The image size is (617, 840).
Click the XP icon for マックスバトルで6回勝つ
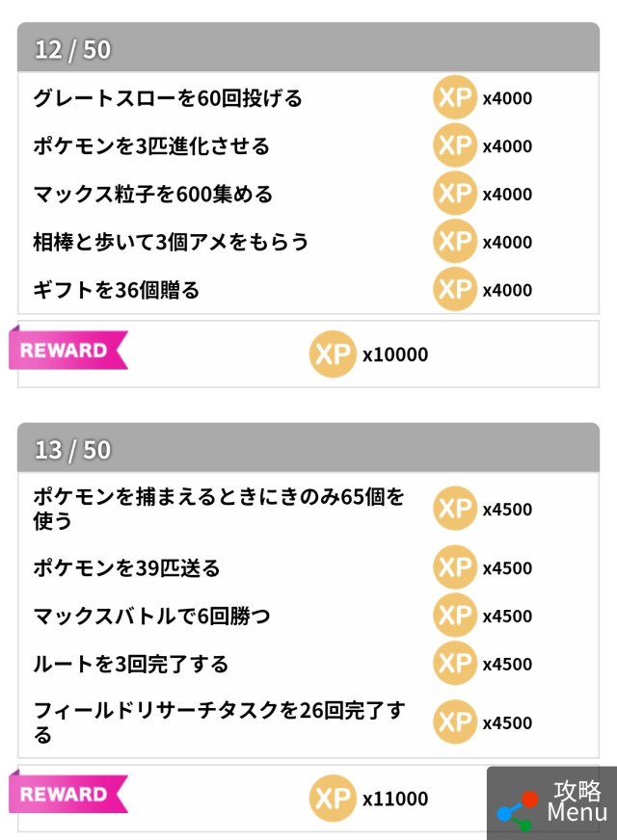pos(455,617)
